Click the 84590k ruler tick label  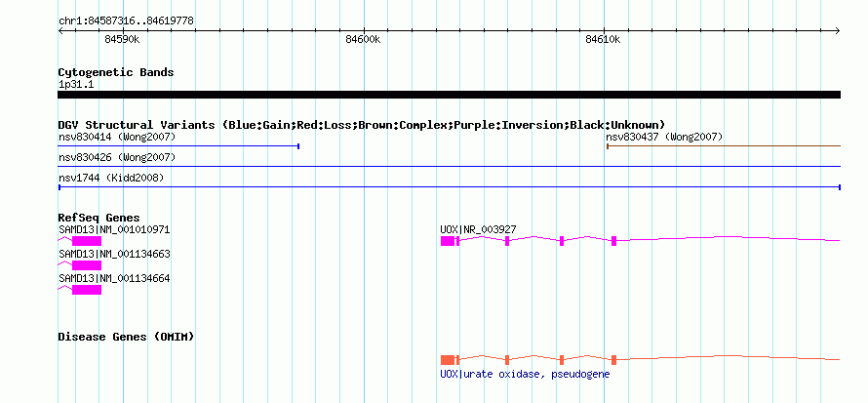(x=122, y=39)
